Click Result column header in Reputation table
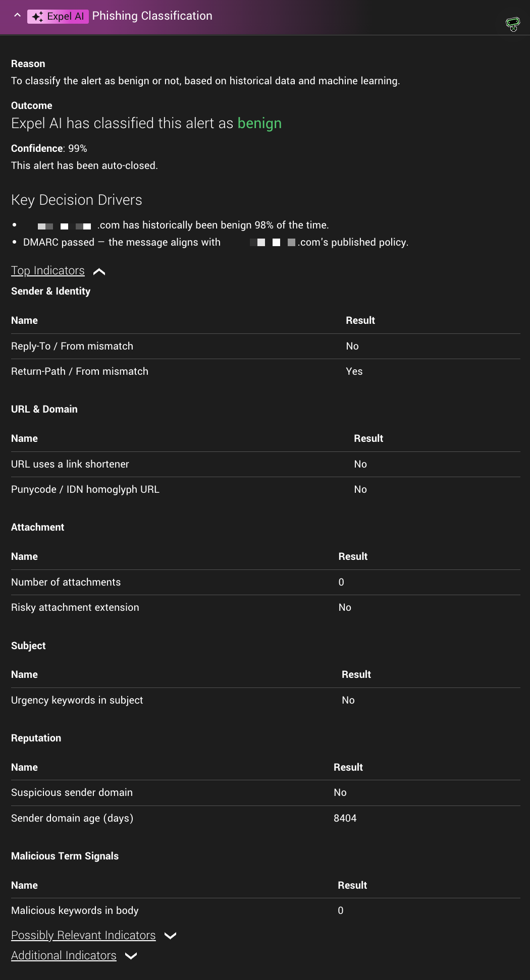Screen dimensions: 530x980 point(348,767)
